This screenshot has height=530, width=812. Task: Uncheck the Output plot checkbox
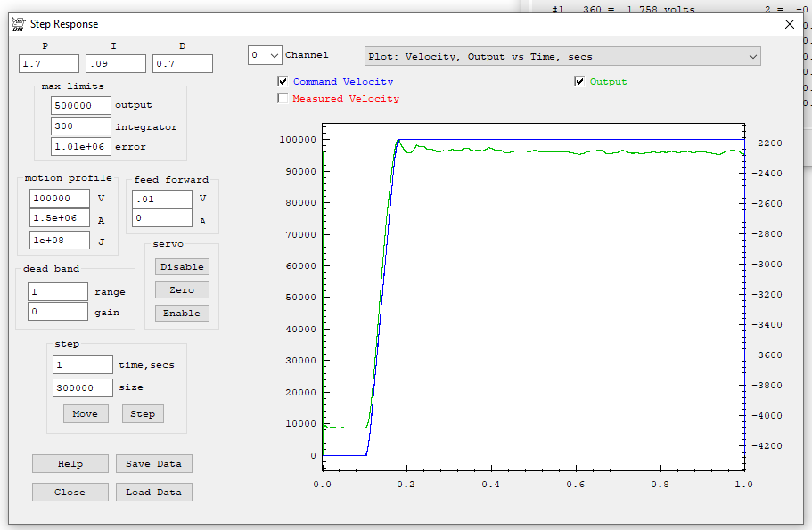[579, 82]
